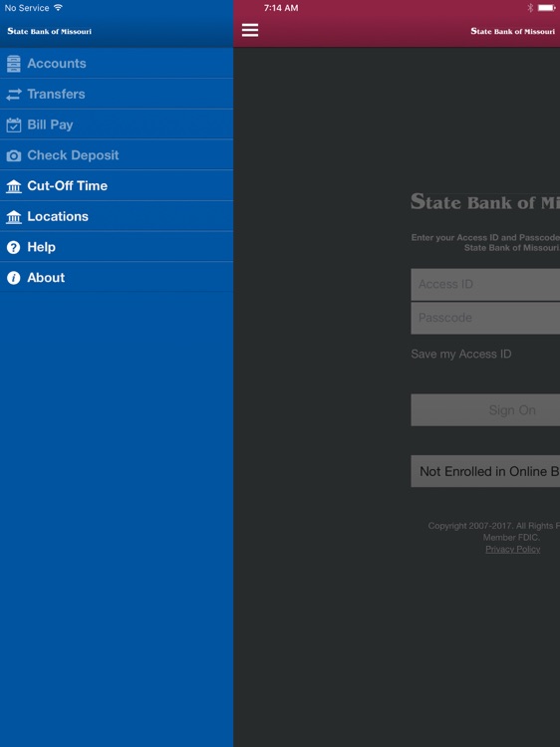Click the Check Deposit camera icon
This screenshot has width=560, height=747.
tap(14, 155)
